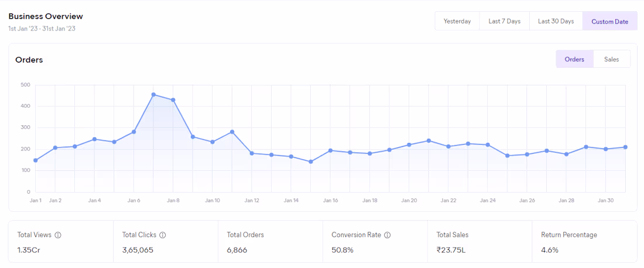
Task: Click the Total Orders value 6,866
Action: [239, 250]
